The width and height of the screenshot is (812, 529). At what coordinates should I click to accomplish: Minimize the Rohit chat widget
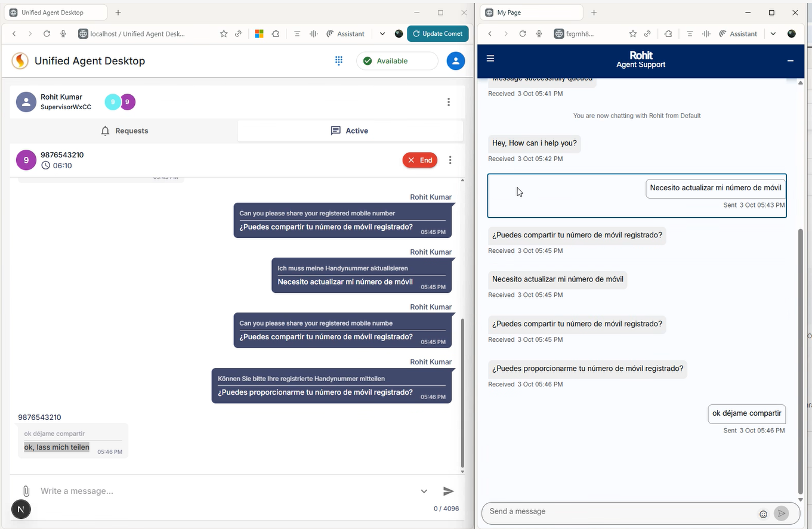(790, 61)
